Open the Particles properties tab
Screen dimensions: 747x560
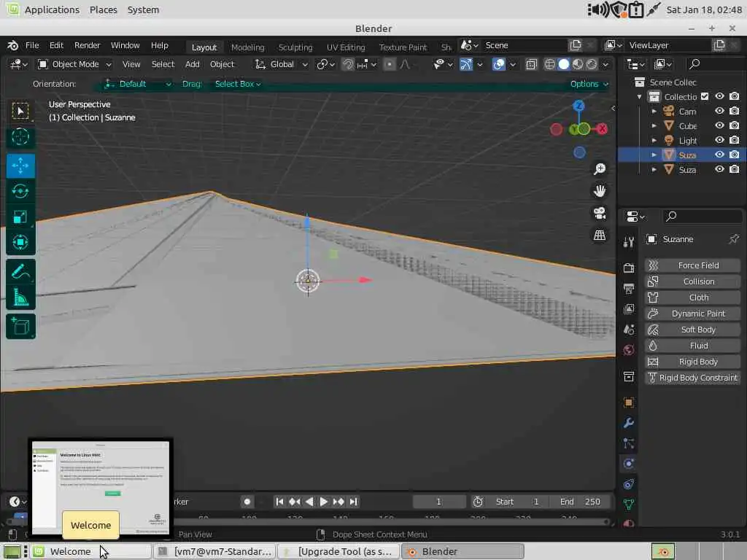coord(628,443)
